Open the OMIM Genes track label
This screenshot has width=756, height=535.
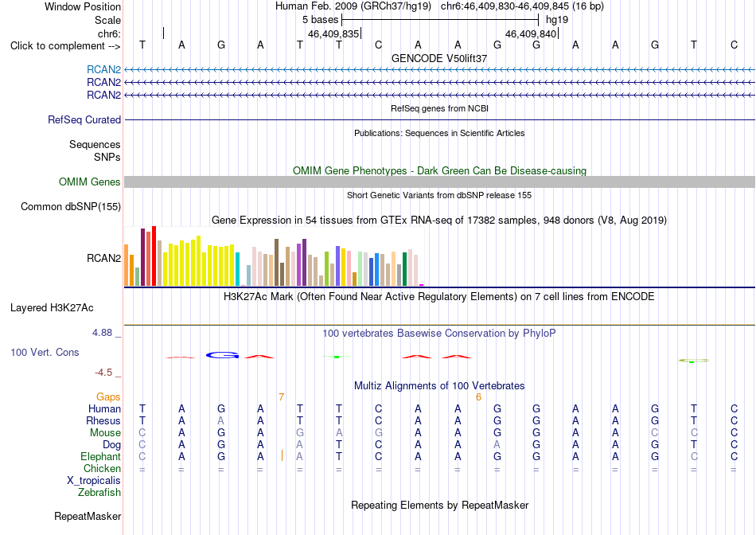[x=89, y=182]
